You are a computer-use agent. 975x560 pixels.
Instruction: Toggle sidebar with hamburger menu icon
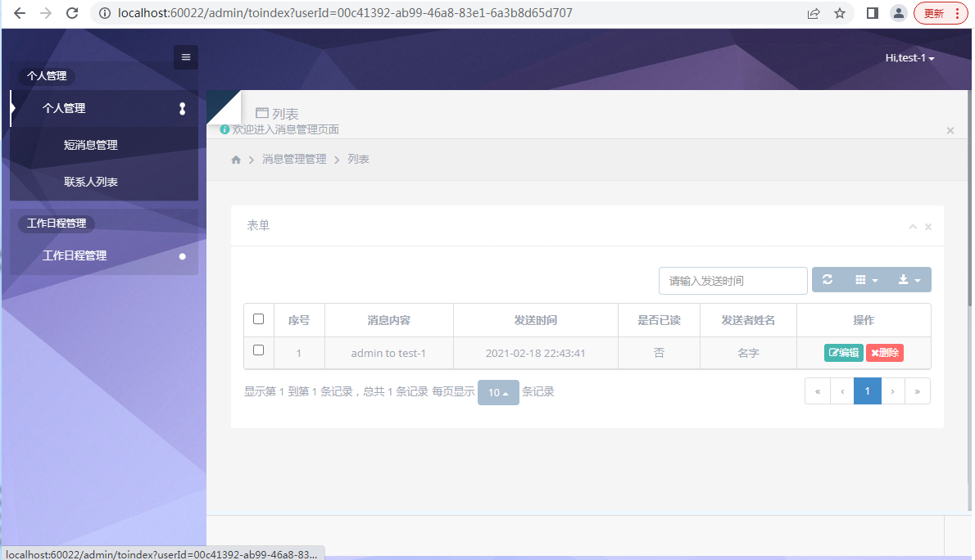tap(186, 57)
